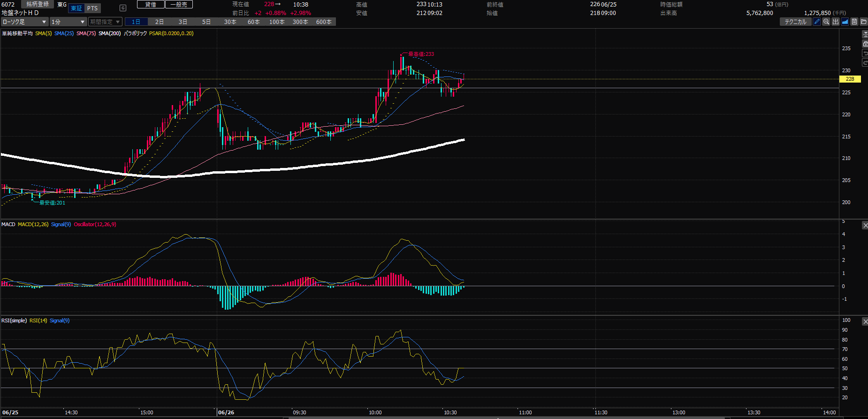Click the 始値 value 218 09:00
Viewport: 868px width, 419px height.
pos(603,13)
